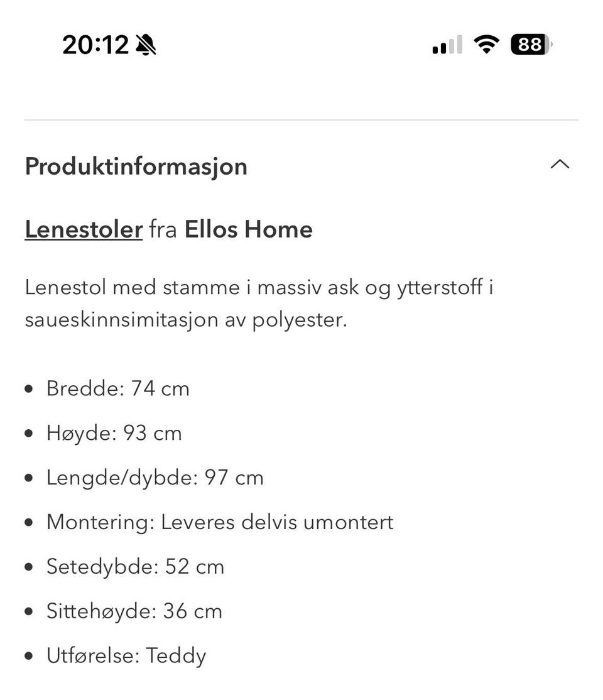This screenshot has width=603, height=700.
Task: Tap the divider line above Produktinformasjon
Action: click(301, 119)
